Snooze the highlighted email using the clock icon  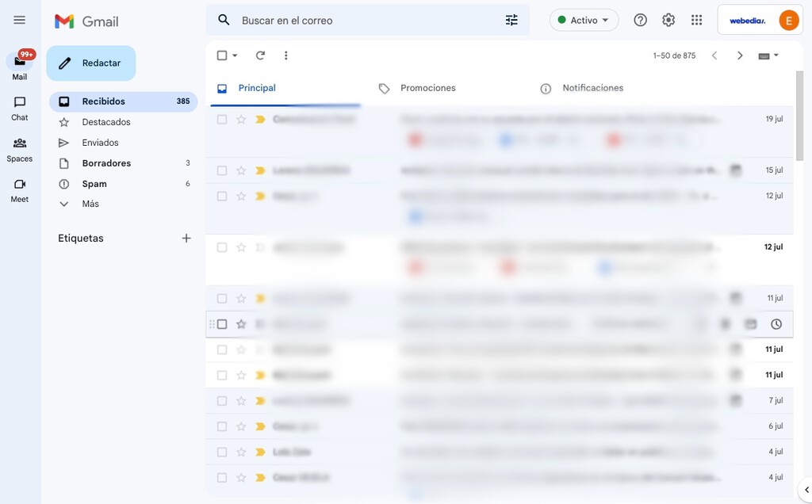click(776, 323)
